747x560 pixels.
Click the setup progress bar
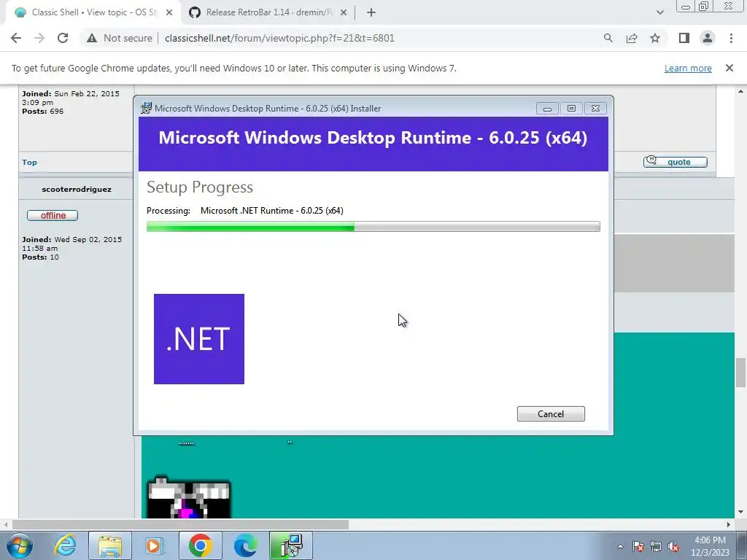pyautogui.click(x=373, y=227)
